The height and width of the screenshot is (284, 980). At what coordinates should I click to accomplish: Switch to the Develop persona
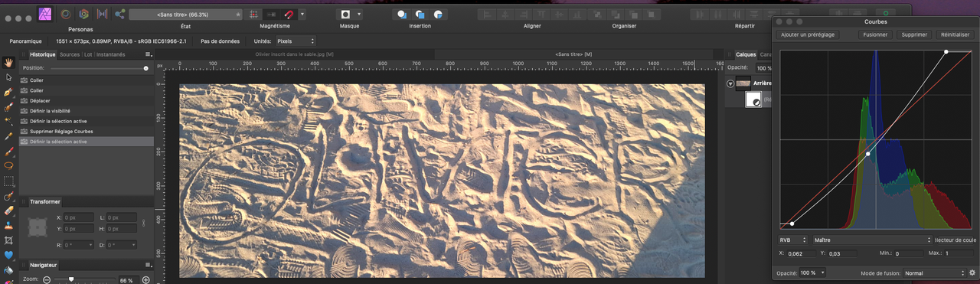pos(83,14)
